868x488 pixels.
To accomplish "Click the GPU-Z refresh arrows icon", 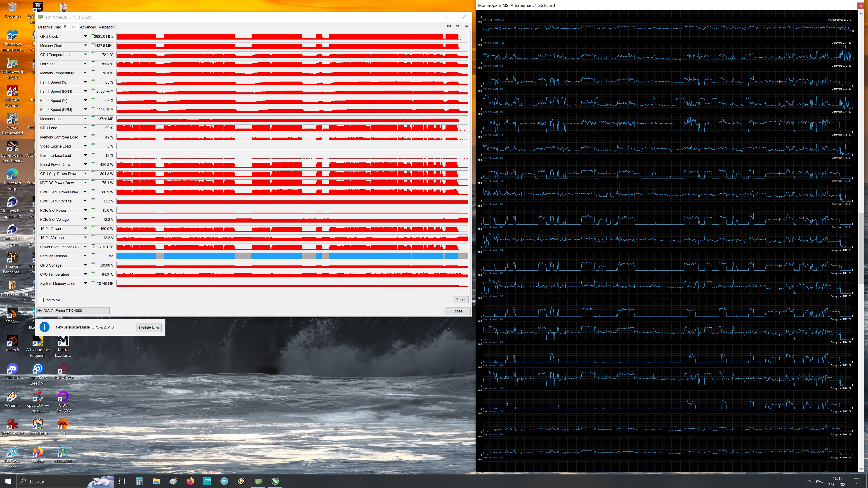I will click(458, 26).
